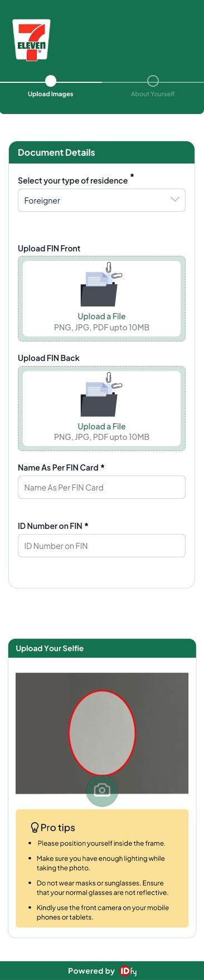Select the About Yourself step circle
This screenshot has height=980, width=204.
[153, 81]
